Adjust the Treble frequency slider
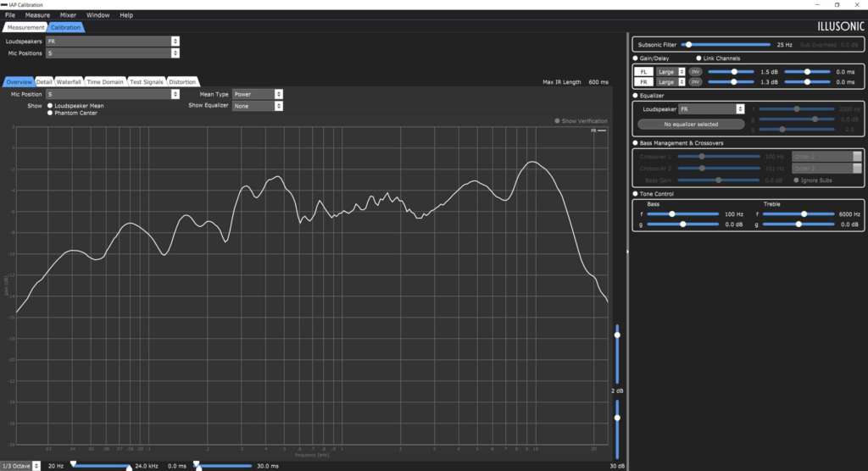 (798, 214)
